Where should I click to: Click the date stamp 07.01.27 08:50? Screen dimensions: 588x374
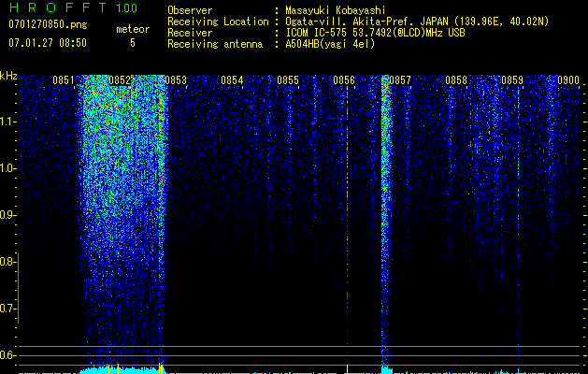click(x=48, y=43)
